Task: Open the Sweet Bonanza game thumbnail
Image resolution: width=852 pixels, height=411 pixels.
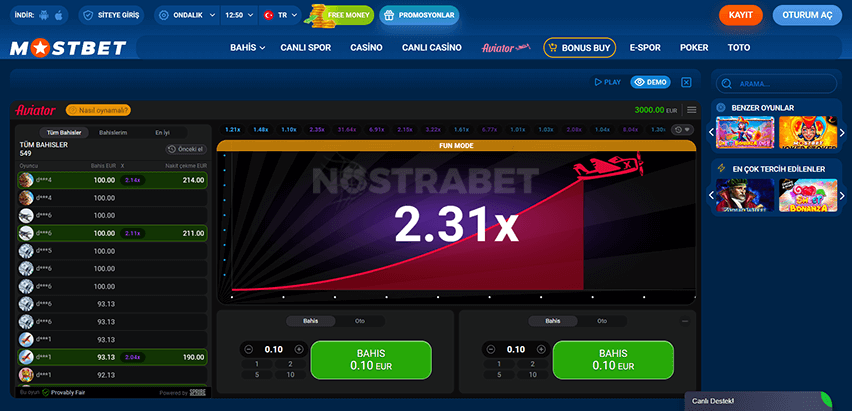Action: tap(808, 195)
